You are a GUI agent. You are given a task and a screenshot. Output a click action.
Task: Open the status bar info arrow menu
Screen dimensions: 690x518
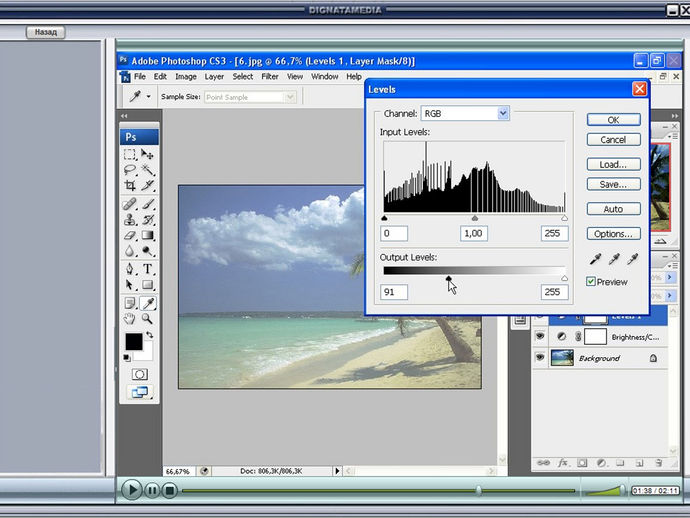tap(337, 471)
